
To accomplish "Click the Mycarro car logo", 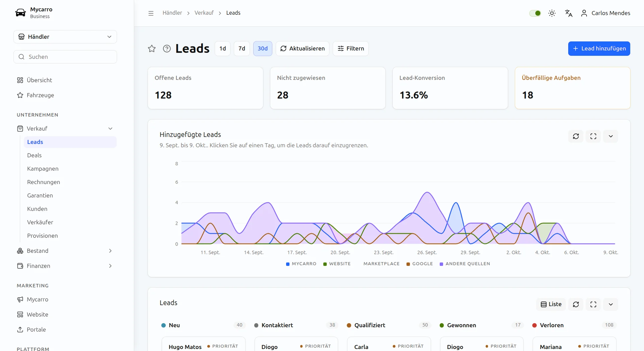I will point(20,13).
